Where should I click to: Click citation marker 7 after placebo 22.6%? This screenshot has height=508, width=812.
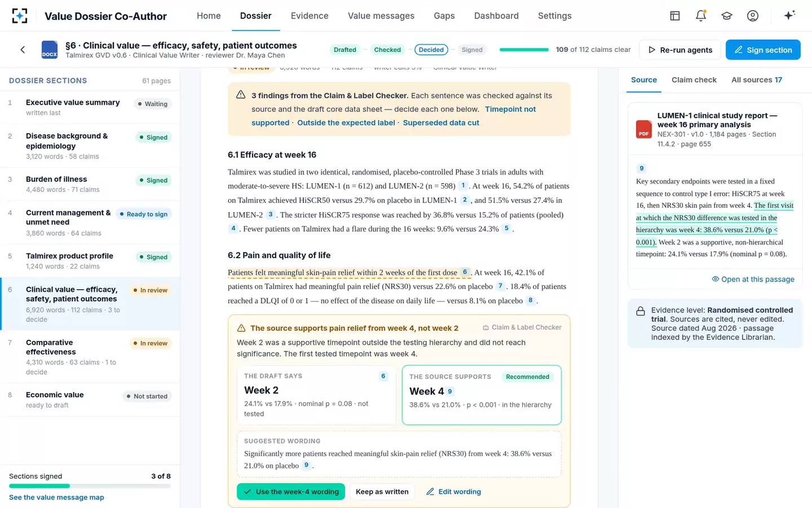pos(500,286)
